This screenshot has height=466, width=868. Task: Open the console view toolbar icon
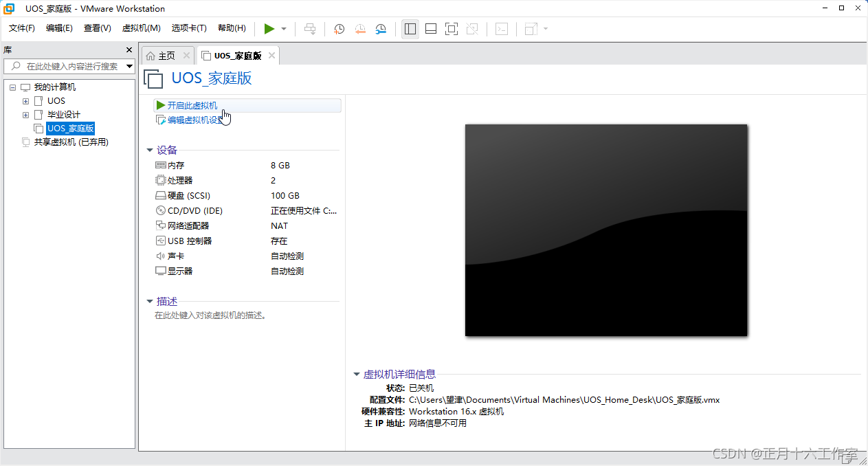pos(502,29)
